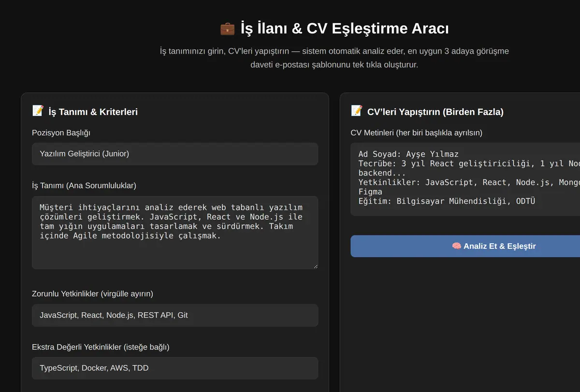
Task: Click the 'İş Tanımı (Ana Sorumluluklar)' label
Action: (x=84, y=186)
